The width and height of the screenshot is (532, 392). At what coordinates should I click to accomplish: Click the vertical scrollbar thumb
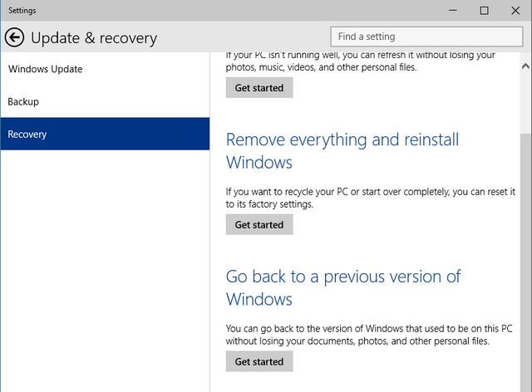pyautogui.click(x=525, y=249)
